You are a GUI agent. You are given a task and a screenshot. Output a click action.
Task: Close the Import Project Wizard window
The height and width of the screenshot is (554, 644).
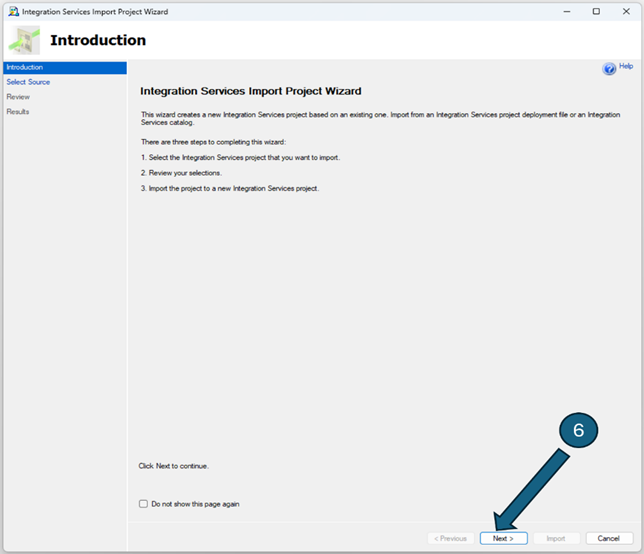pos(626,11)
